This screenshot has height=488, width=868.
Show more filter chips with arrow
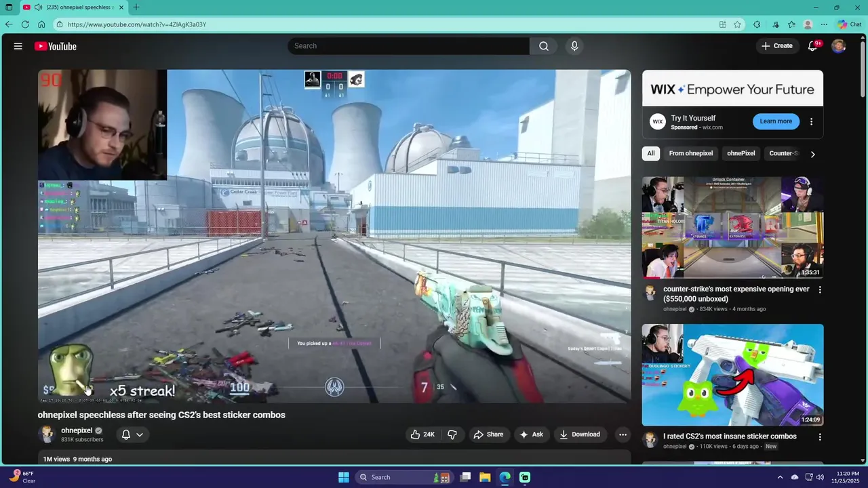[813, 154]
